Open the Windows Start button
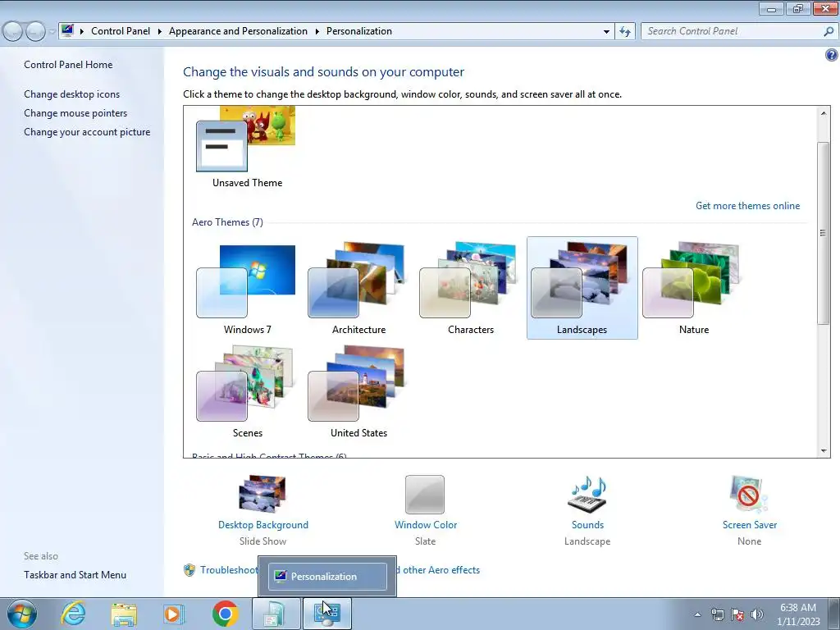The width and height of the screenshot is (840, 630). click(x=21, y=614)
